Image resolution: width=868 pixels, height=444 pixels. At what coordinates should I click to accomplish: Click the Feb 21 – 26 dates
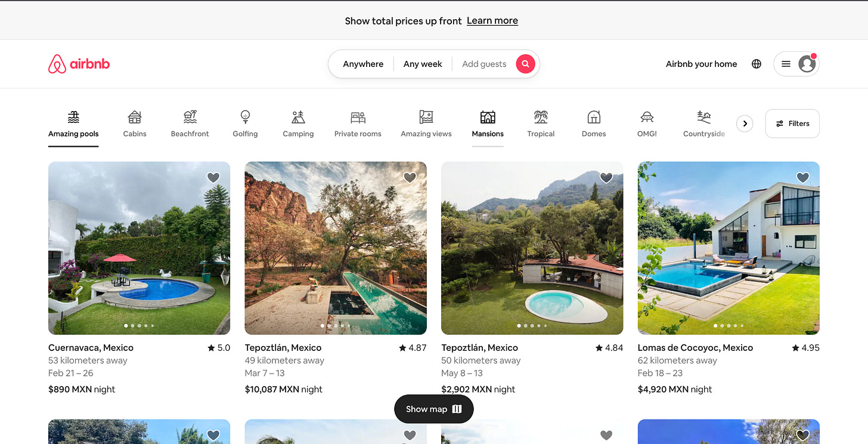pyautogui.click(x=71, y=373)
